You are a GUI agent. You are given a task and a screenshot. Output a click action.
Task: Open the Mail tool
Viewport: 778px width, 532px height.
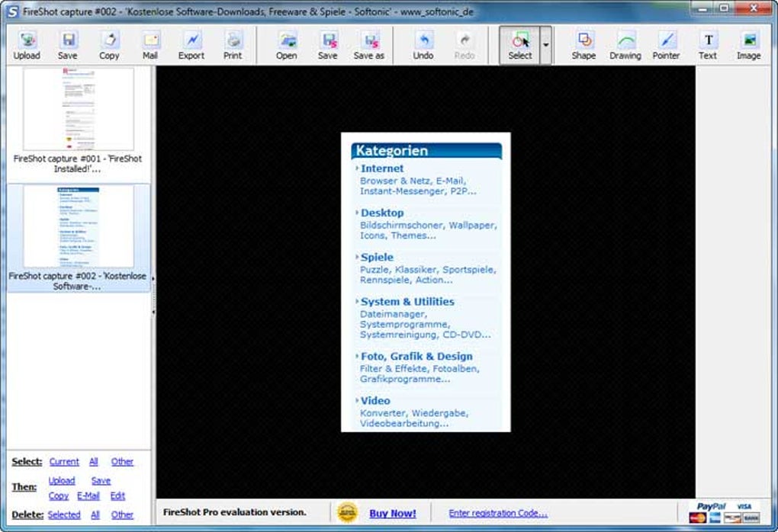click(x=150, y=46)
